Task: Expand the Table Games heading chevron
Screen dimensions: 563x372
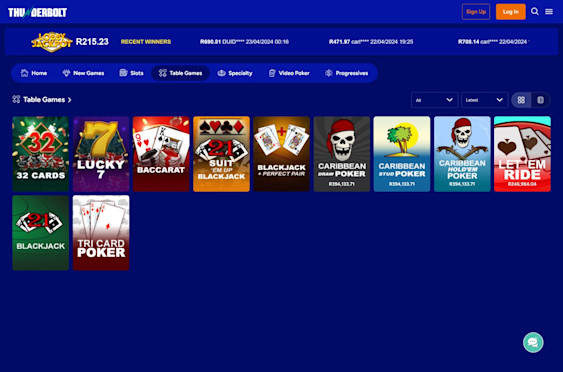Action: pyautogui.click(x=70, y=100)
